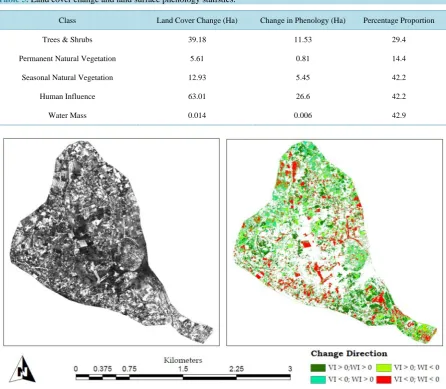Click the dark green legend swatch
Viewport: 446px width, 389px height.
(318, 368)
